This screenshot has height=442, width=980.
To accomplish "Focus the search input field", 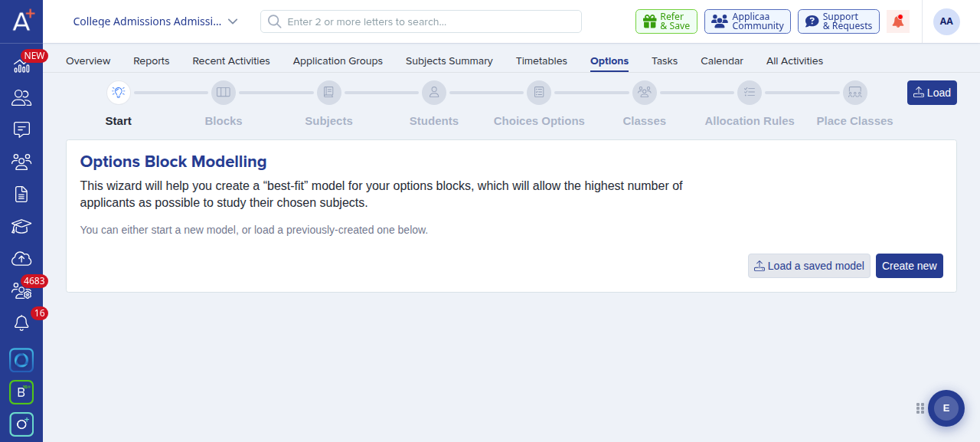I will coord(421,21).
